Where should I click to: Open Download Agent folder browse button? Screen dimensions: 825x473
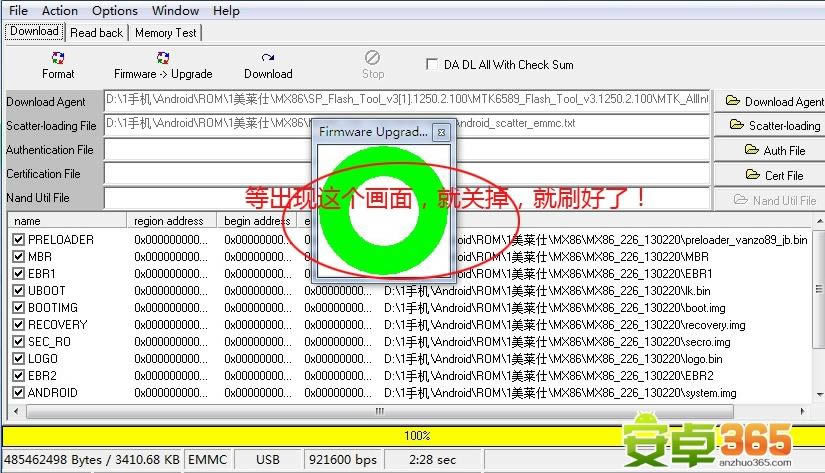(x=769, y=101)
